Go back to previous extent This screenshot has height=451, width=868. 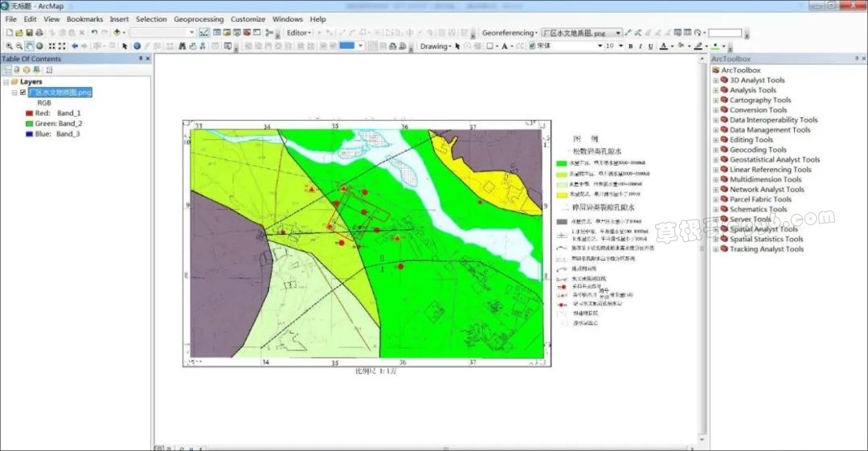point(75,46)
